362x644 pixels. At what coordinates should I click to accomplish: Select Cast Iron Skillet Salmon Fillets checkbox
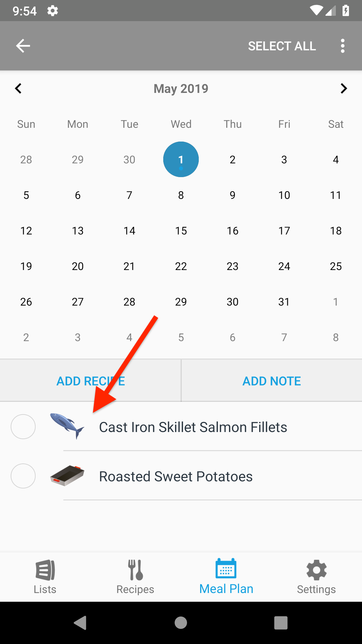pos(23,427)
